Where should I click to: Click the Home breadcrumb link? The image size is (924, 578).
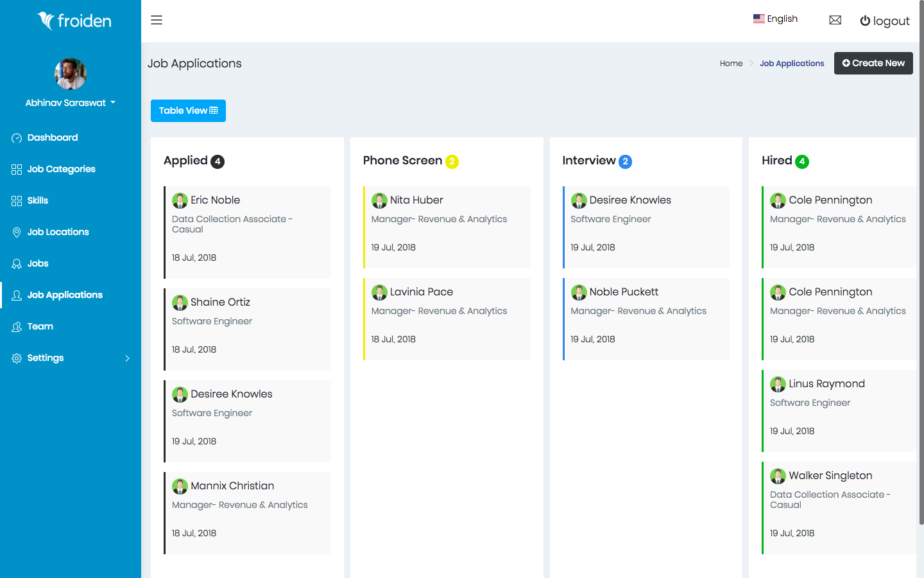click(731, 63)
